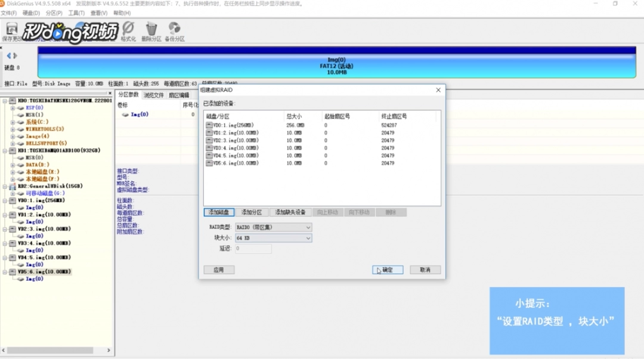Expand the 系统(C:) partition node
Screen dimensions: 644x359
(x=13, y=122)
